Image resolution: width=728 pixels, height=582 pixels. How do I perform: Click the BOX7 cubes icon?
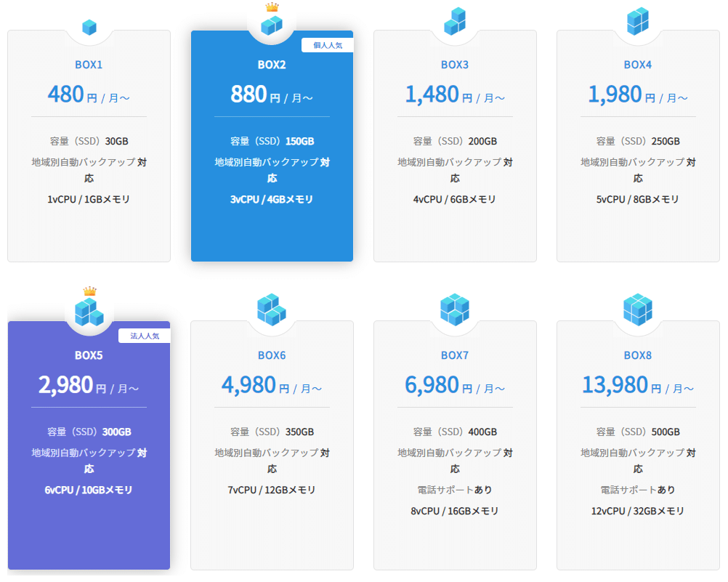click(455, 310)
